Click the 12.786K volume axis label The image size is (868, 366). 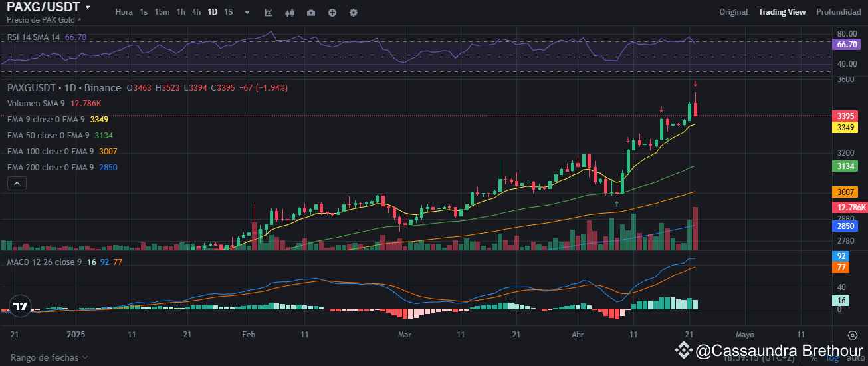point(850,208)
